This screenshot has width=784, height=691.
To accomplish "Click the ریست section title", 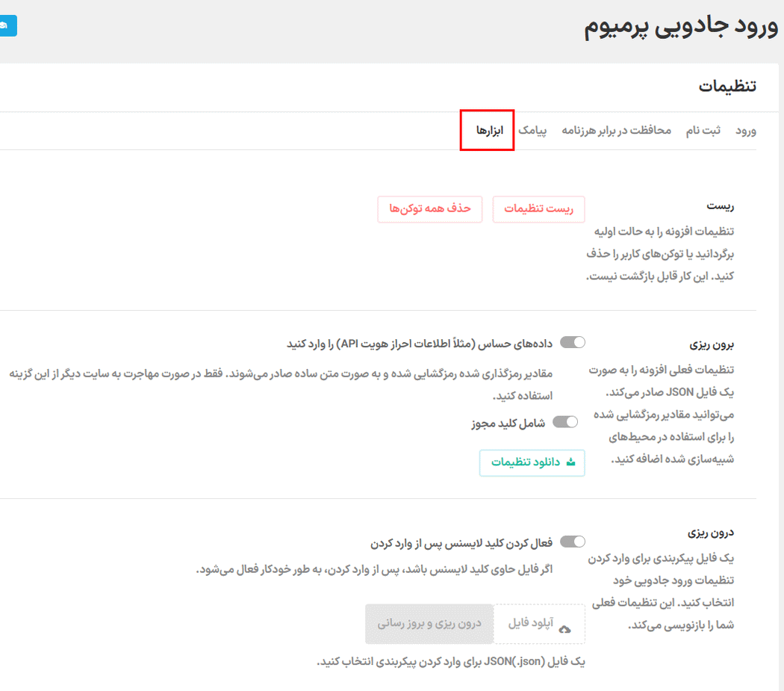I will [x=722, y=205].
